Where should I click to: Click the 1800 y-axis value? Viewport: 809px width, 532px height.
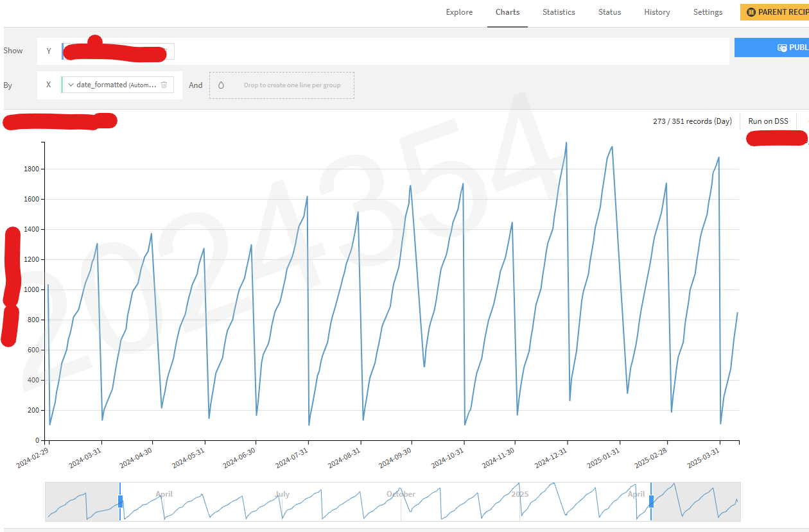coord(32,169)
